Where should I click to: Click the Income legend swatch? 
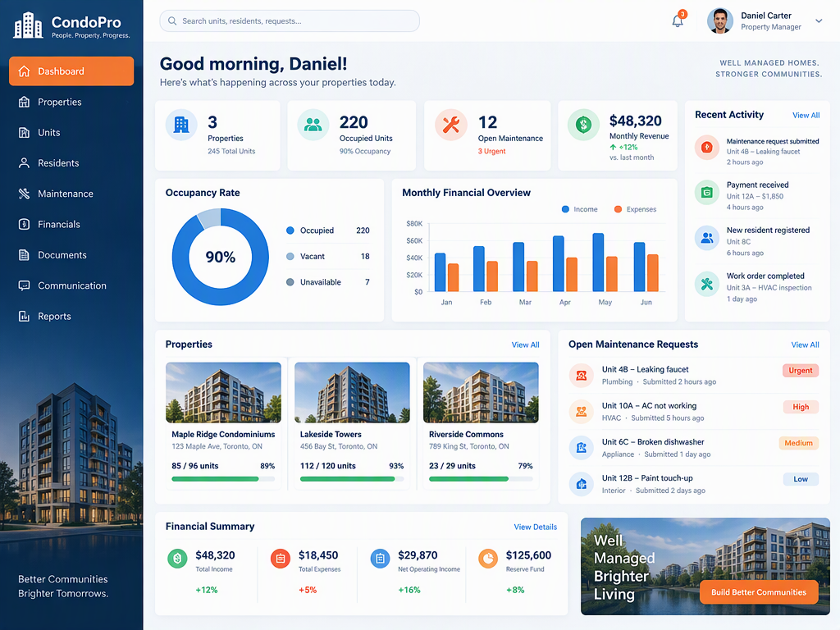tap(565, 209)
